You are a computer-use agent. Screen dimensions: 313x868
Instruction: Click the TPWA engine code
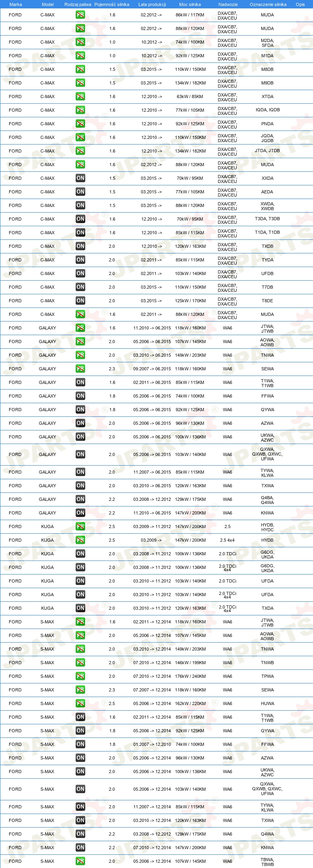[x=267, y=676]
